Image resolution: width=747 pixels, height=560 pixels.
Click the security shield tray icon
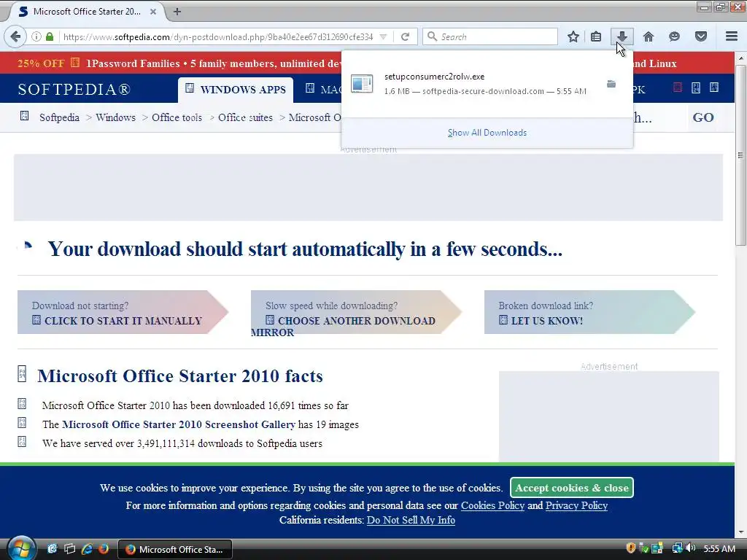[631, 548]
